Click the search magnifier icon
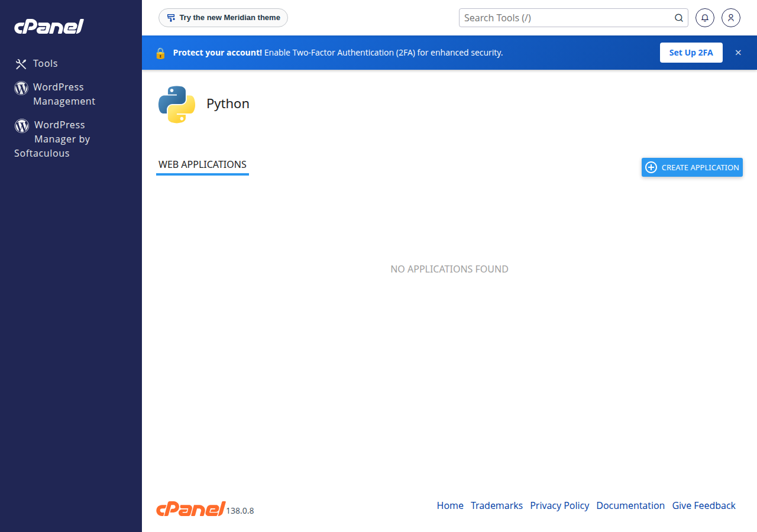 679,18
